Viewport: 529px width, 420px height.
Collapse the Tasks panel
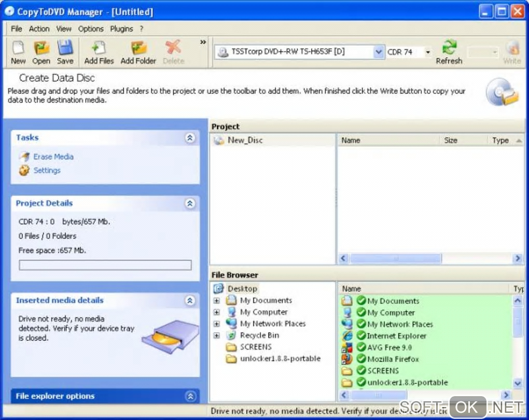[x=190, y=137]
